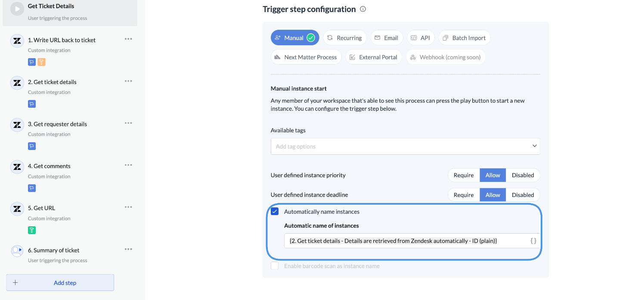
Task: Uncheck Automatically name instances checkbox
Action: (275, 212)
